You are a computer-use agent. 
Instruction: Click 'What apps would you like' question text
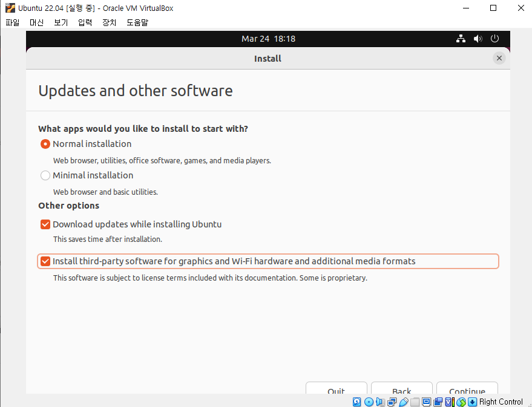coord(143,129)
